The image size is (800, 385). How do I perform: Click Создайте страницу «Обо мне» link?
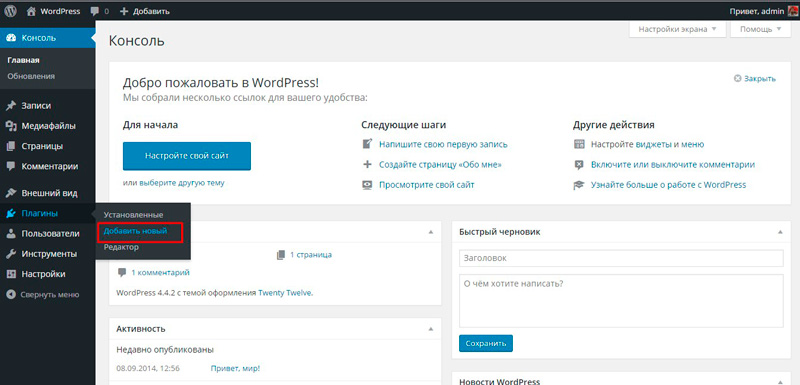coord(440,165)
